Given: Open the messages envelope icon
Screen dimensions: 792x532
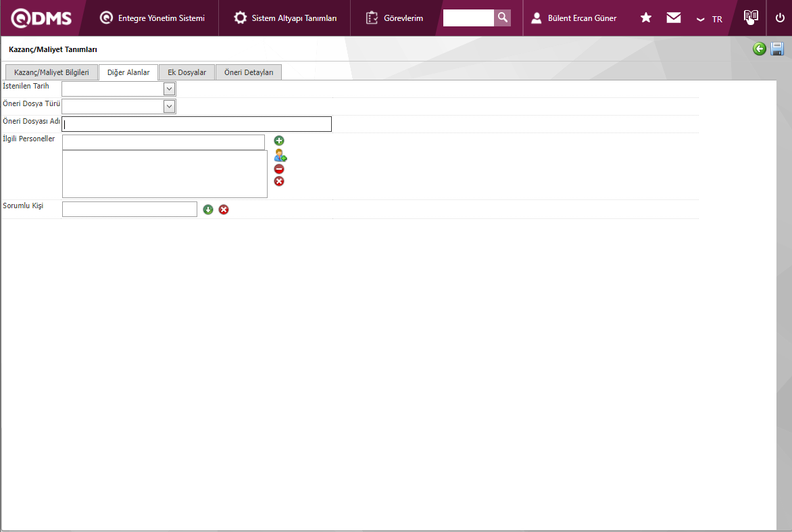Looking at the screenshot, I should tap(673, 18).
